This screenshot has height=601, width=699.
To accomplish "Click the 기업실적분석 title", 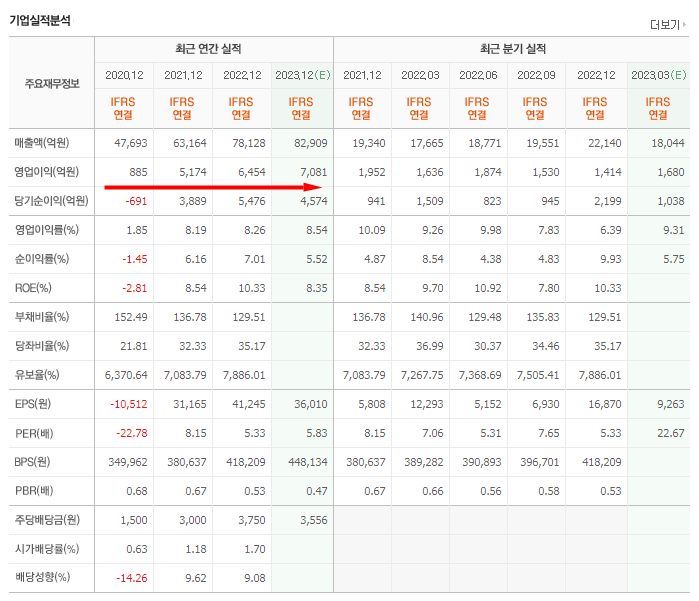I will pos(40,21).
